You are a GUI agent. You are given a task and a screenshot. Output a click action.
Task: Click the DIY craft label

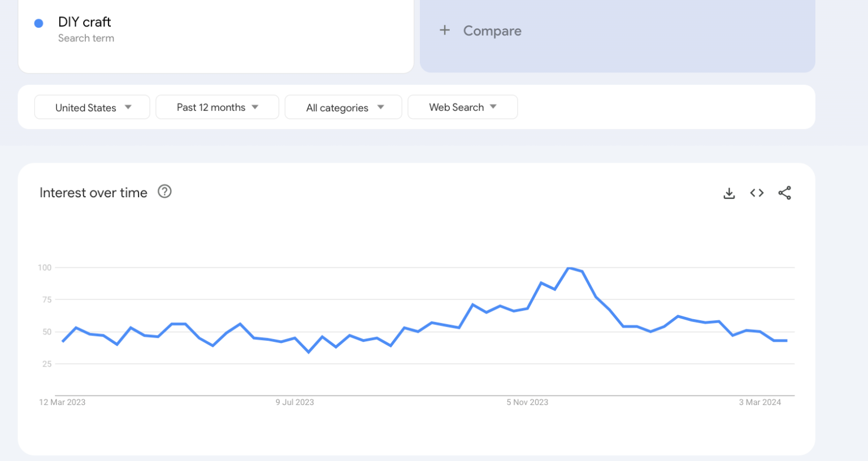click(x=84, y=21)
